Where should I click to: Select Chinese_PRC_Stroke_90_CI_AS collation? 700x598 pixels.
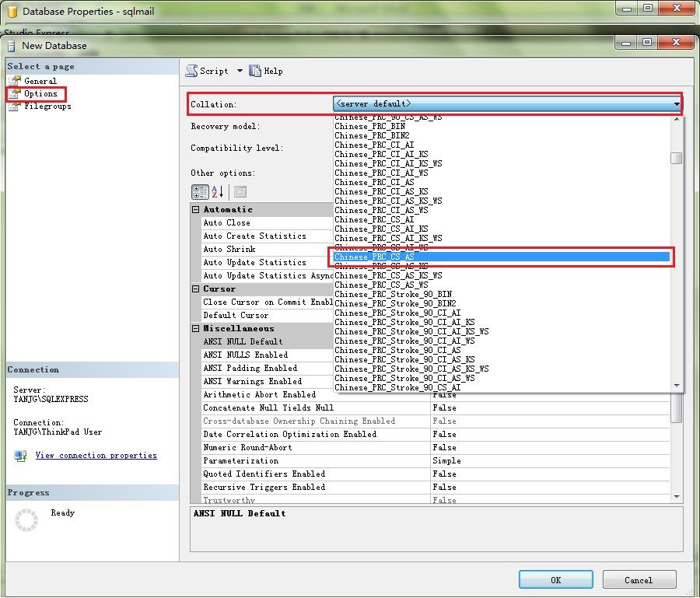pos(397,351)
